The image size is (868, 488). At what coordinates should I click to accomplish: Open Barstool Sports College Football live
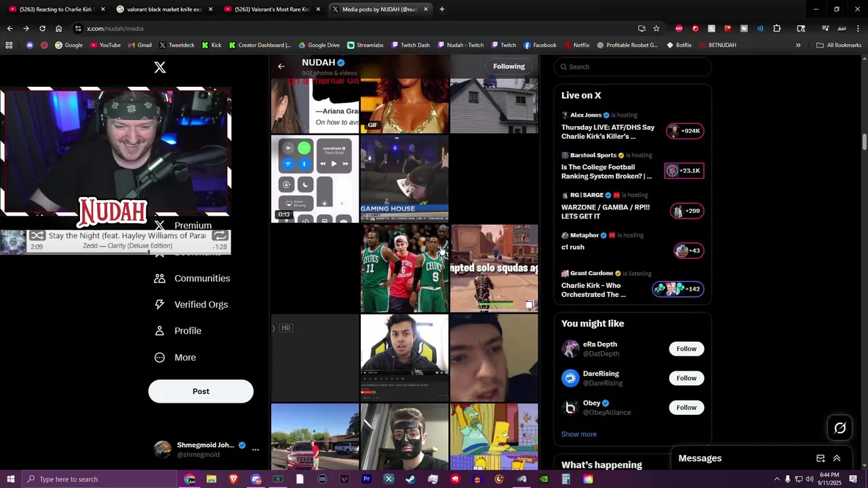pos(633,166)
